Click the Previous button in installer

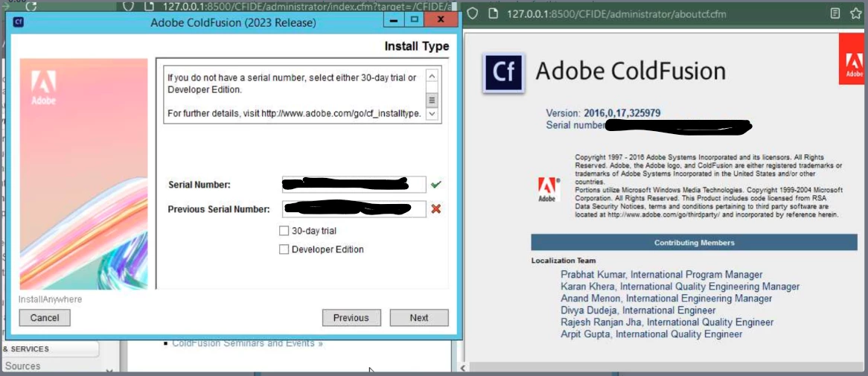[351, 317]
